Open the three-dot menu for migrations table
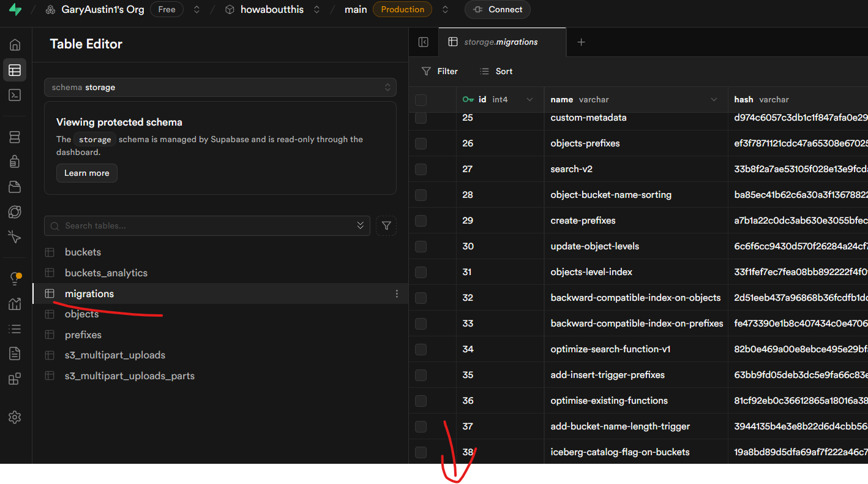This screenshot has height=484, width=868. click(x=397, y=294)
